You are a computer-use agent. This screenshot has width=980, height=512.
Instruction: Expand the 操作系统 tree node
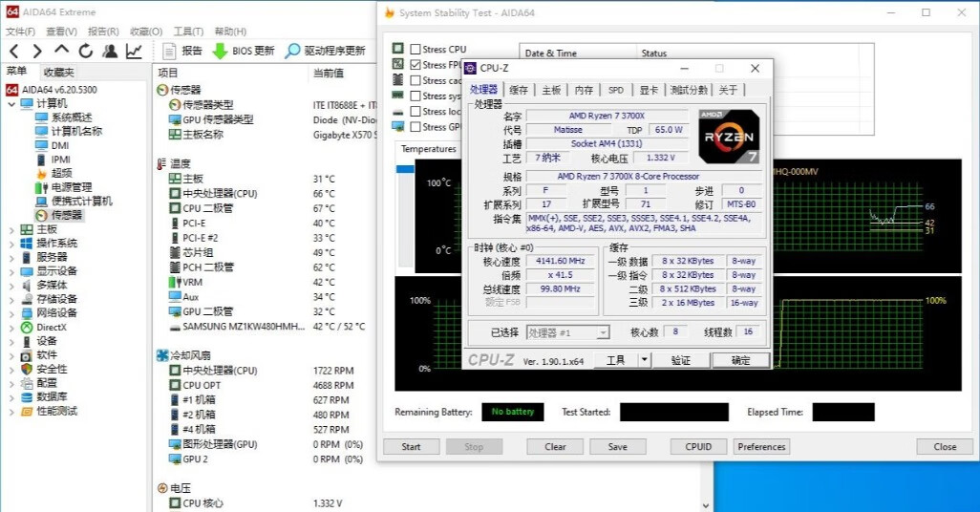tap(11, 244)
